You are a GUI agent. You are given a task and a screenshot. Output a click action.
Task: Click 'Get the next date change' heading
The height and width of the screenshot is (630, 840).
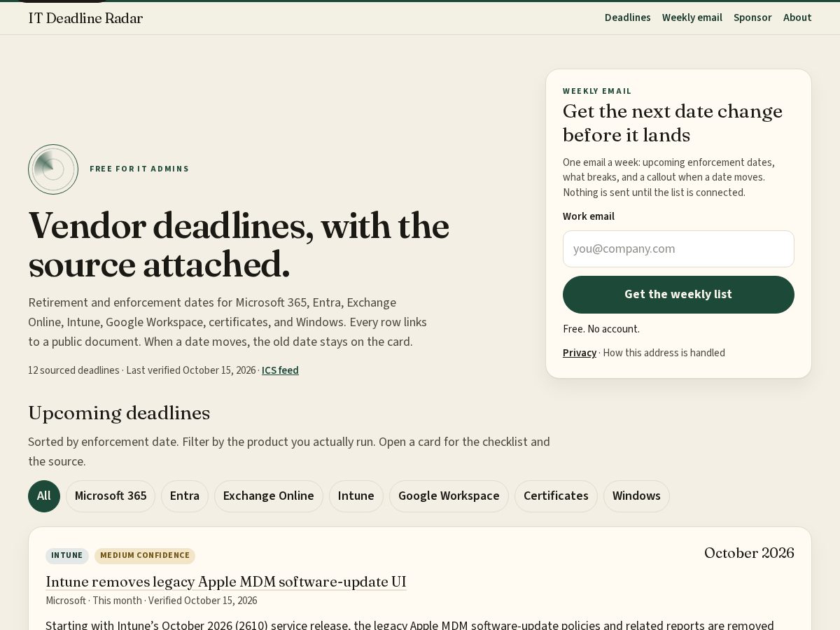click(673, 123)
